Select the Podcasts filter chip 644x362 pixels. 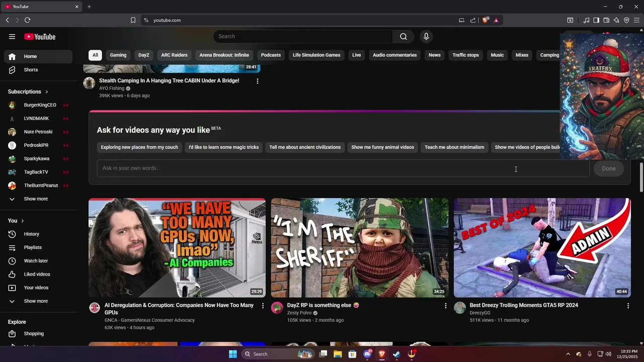271,55
